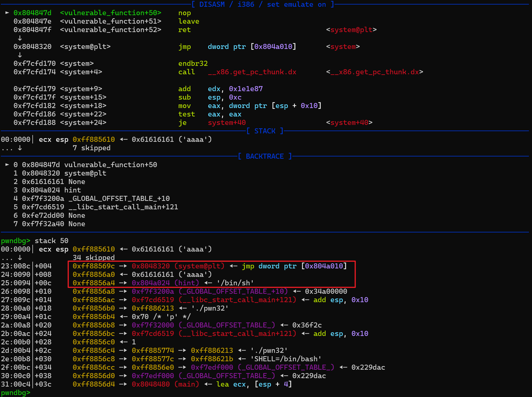This screenshot has width=532, height=397.
Task: Click the current-instruction arrow beside 0x804847d in DISASM
Action: tap(7, 13)
